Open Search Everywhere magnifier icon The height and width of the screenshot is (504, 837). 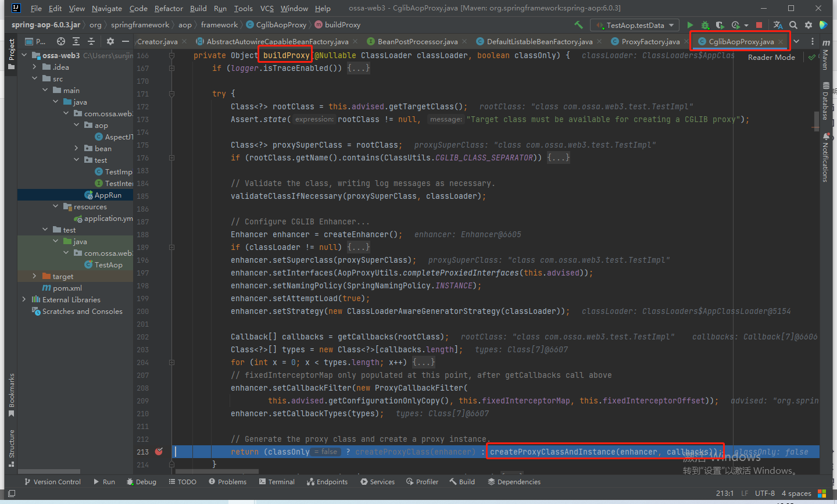pos(793,25)
